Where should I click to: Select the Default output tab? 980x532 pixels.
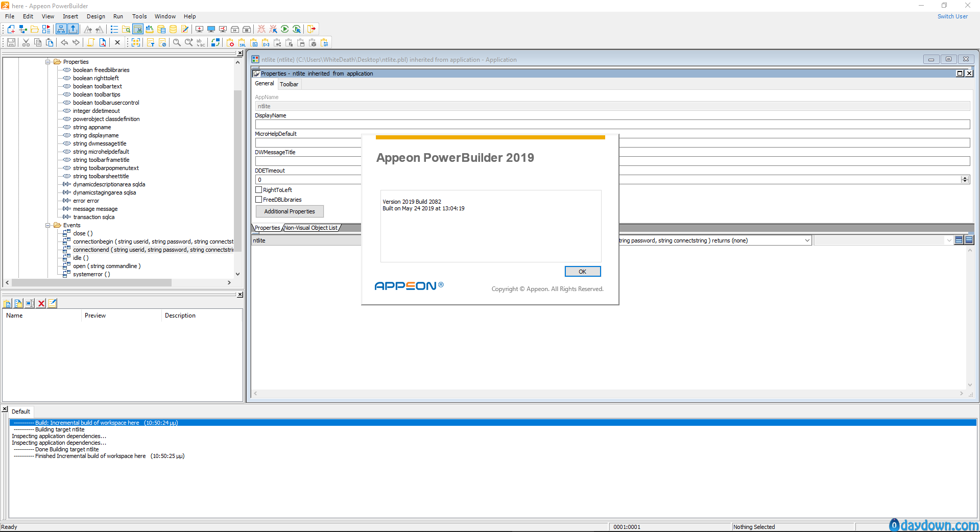click(21, 412)
